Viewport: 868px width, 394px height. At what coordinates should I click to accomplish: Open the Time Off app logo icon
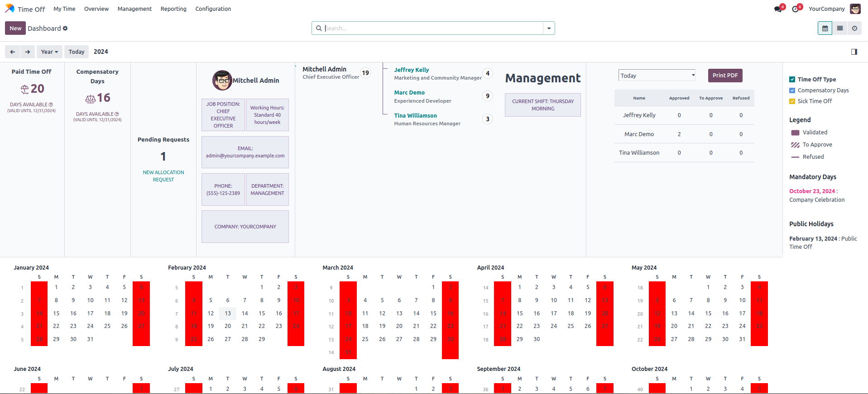coord(10,9)
